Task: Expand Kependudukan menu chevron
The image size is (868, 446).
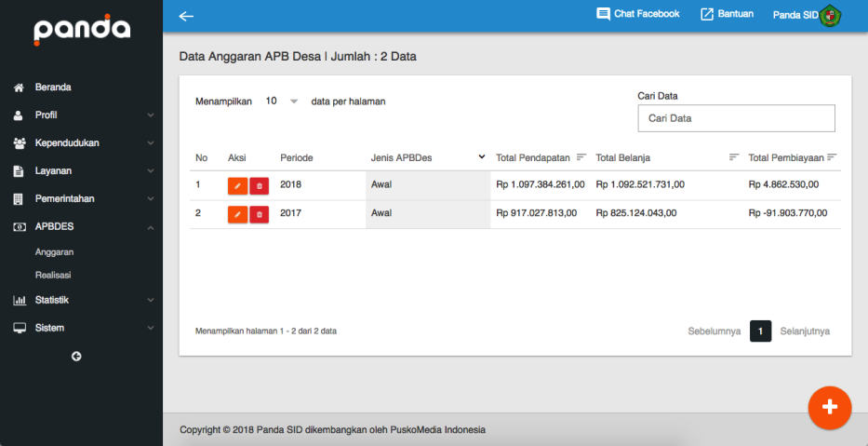Action: (x=151, y=143)
